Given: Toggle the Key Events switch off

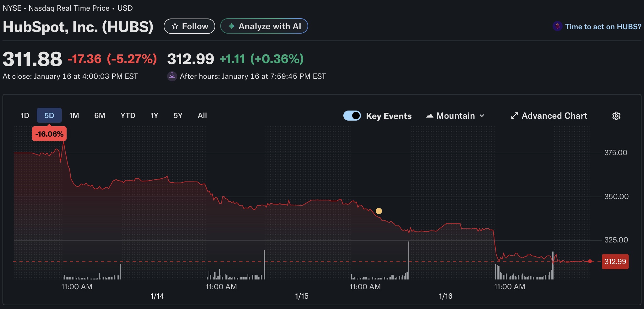Looking at the screenshot, I should click(352, 116).
